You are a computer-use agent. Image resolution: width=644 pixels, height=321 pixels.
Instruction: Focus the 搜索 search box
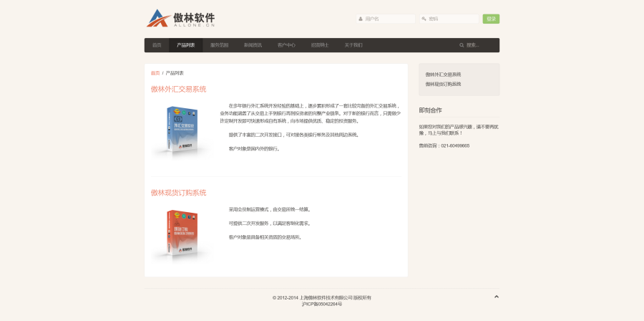pos(477,45)
